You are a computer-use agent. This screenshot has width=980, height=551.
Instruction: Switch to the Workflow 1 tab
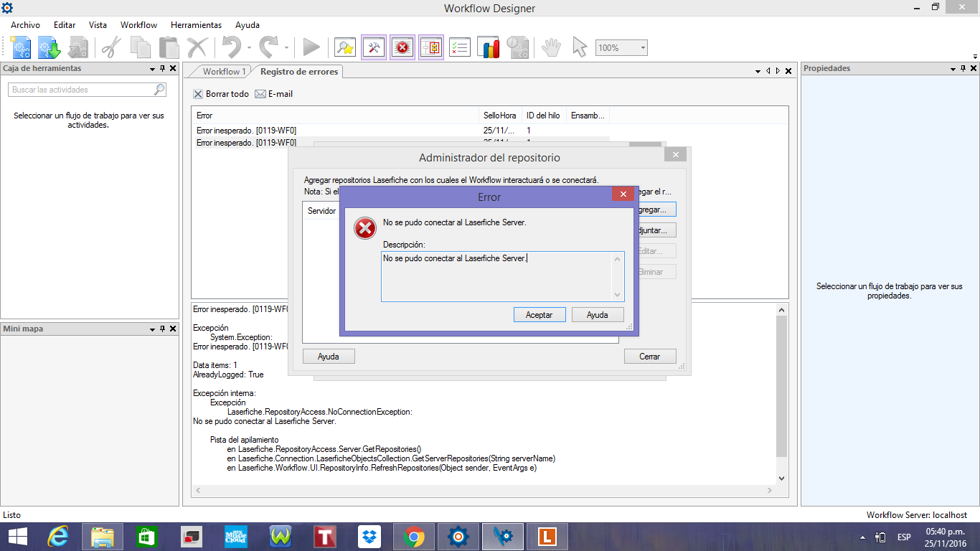coord(224,72)
